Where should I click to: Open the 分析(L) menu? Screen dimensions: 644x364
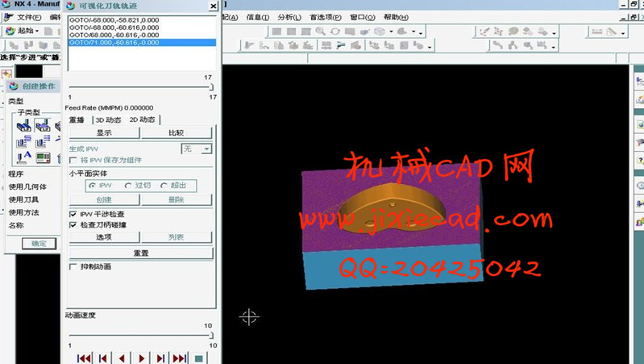289,17
